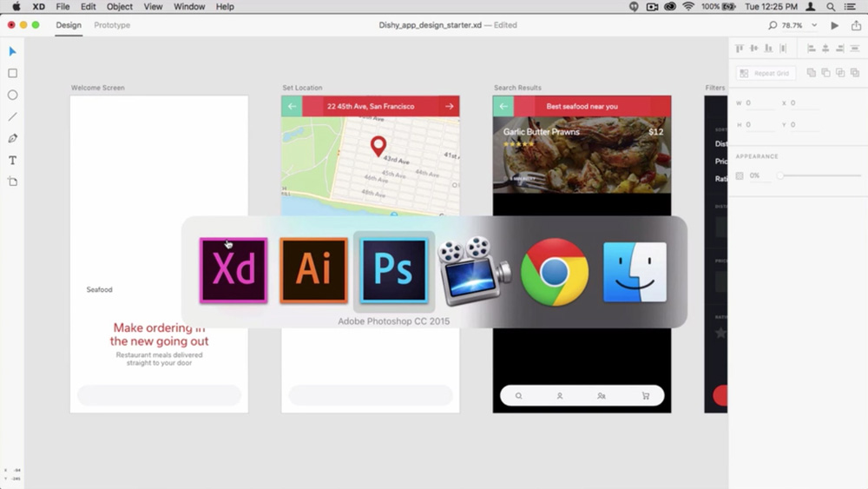The width and height of the screenshot is (868, 489).
Task: Open the File menu
Action: point(62,7)
